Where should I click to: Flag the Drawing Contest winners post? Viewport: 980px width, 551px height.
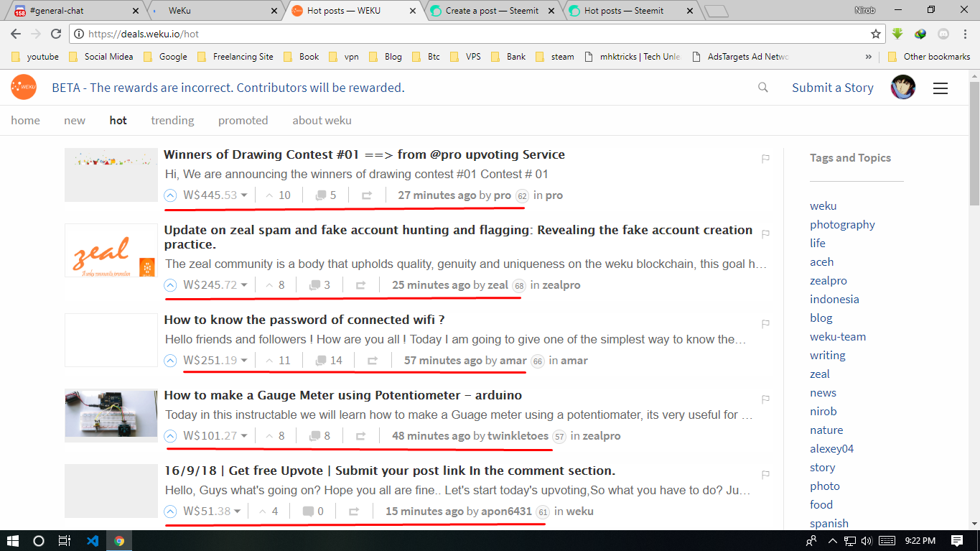765,159
